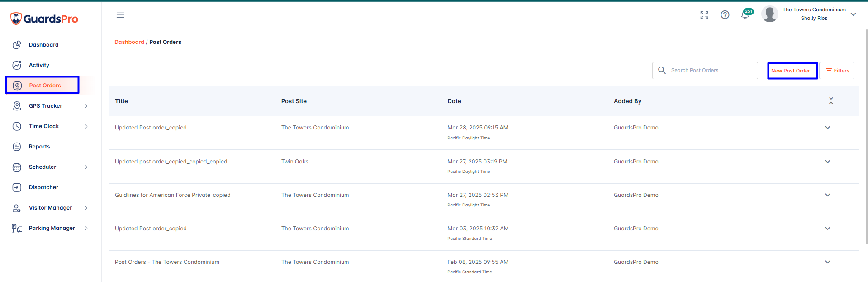The image size is (868, 282).
Task: Click the GPS Tracker pin icon
Action: 17,106
